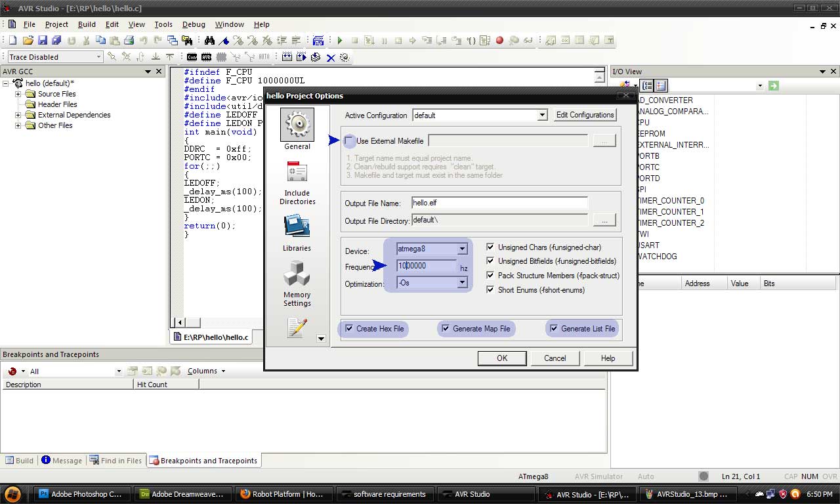This screenshot has width=840, height=504.
Task: Open the Columns dropdown in Breakpoints panel
Action: click(x=206, y=371)
